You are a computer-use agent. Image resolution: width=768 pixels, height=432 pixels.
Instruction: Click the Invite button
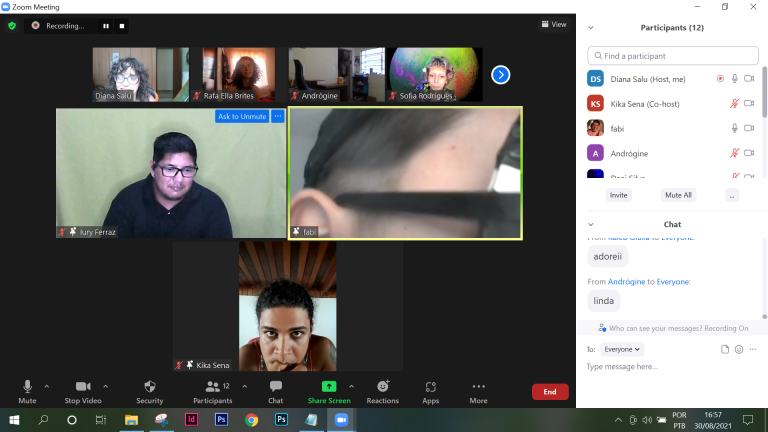click(x=619, y=195)
